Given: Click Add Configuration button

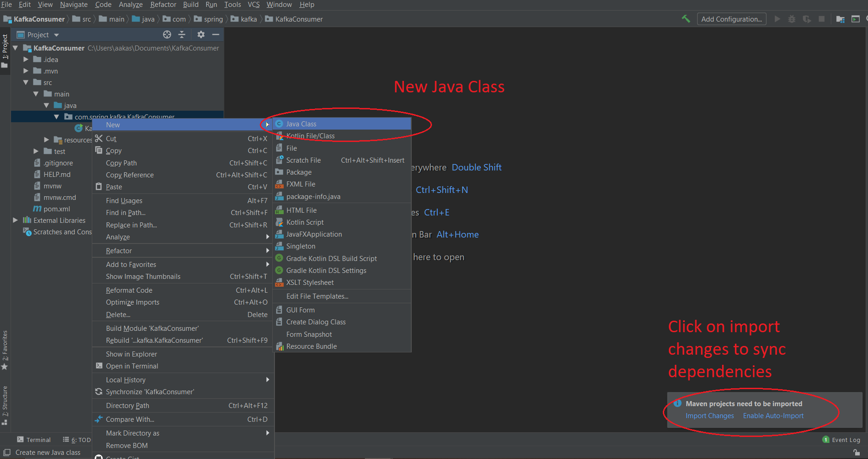Looking at the screenshot, I should 731,19.
